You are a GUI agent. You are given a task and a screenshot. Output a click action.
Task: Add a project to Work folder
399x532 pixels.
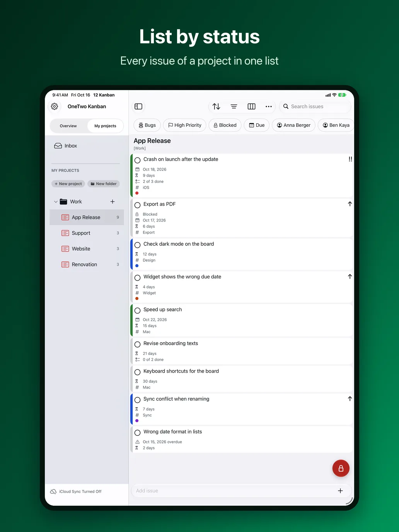[113, 201]
